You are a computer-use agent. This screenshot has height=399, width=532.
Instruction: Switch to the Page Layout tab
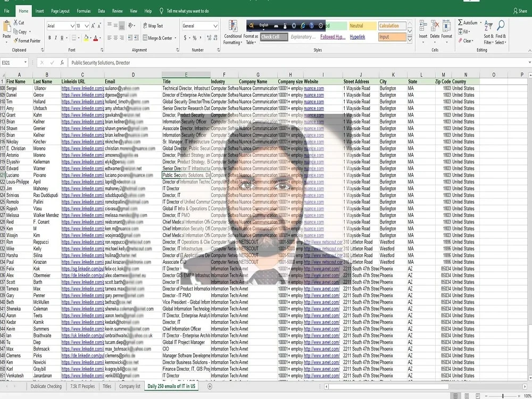click(x=60, y=11)
